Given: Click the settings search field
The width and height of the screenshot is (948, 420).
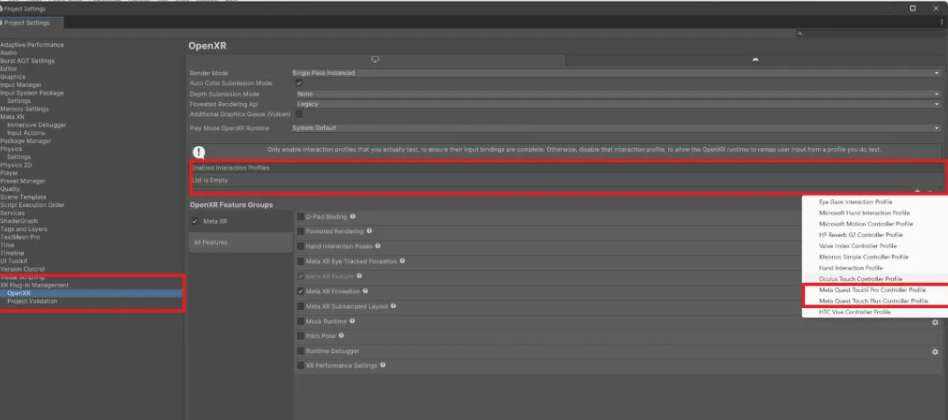Looking at the screenshot, I should click(870, 33).
